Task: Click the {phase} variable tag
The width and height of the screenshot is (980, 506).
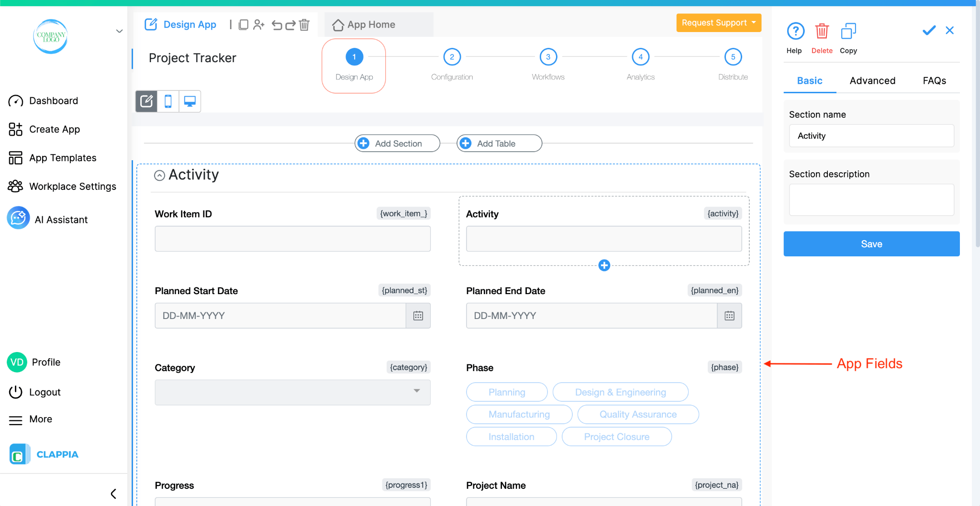Action: click(x=724, y=367)
